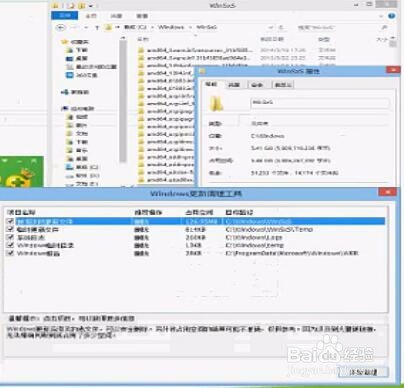Image resolution: width=404 pixels, height=388 pixels.
Task: Expand the address bar history dropdown
Action: (271, 27)
